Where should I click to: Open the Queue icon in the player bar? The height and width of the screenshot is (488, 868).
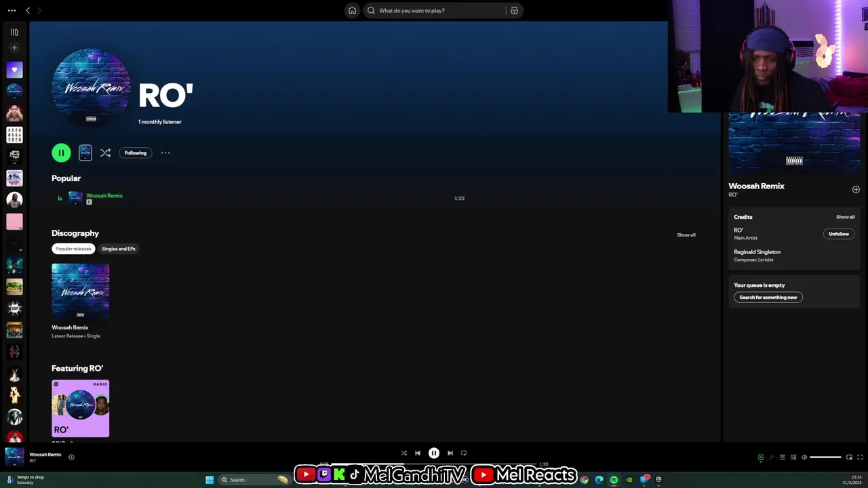pyautogui.click(x=782, y=457)
